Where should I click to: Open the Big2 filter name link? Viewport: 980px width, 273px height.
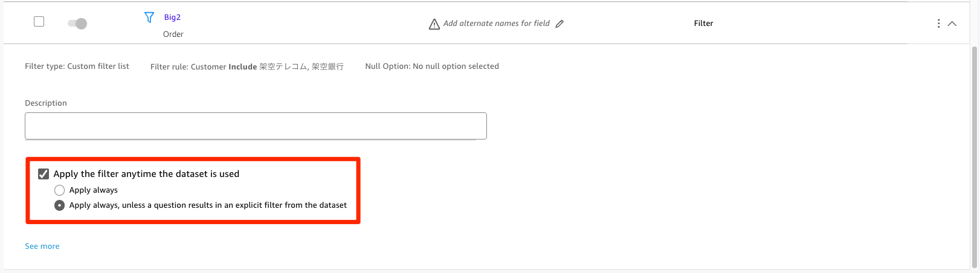172,18
